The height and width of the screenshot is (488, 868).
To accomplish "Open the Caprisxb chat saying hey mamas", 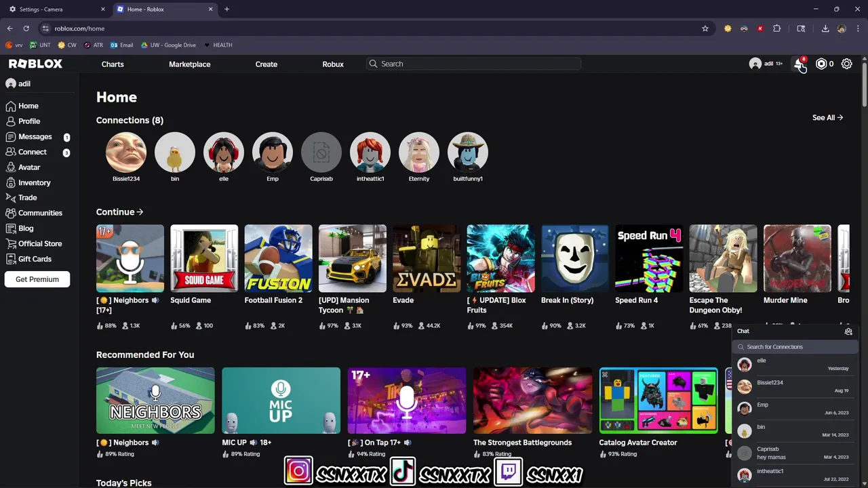I will [x=795, y=453].
